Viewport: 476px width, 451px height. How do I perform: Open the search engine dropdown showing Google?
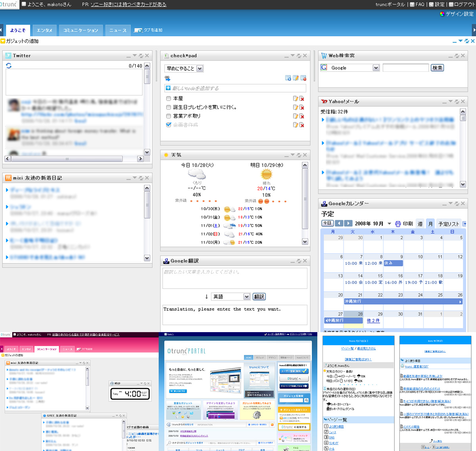pos(376,68)
